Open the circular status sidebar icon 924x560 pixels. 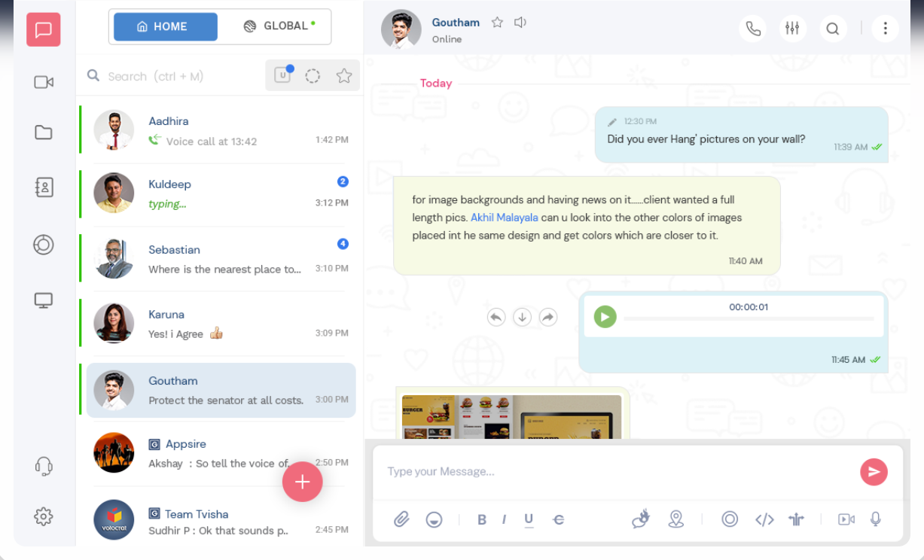click(44, 245)
